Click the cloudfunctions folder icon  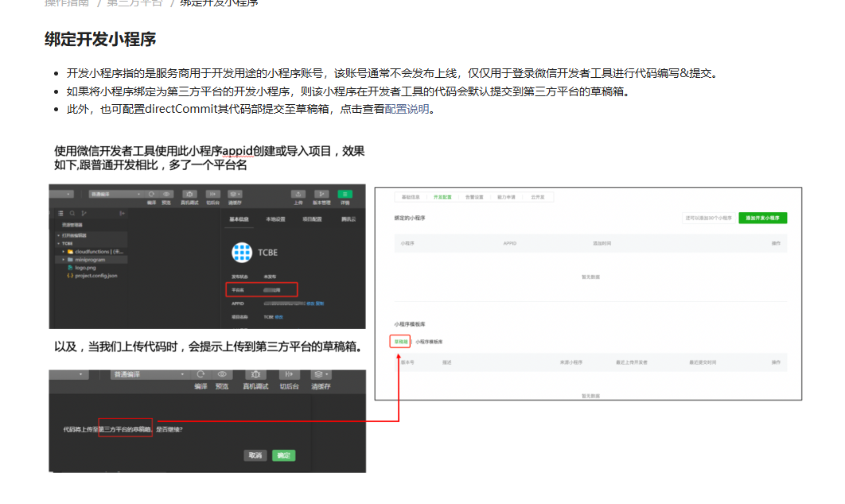click(70, 251)
